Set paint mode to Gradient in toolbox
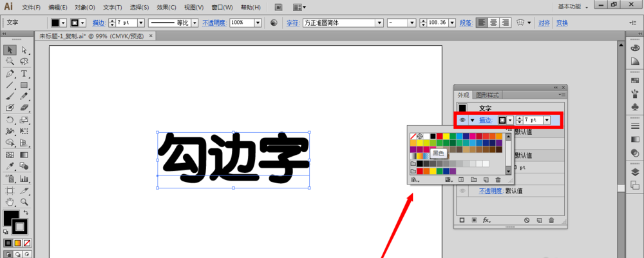644x258 pixels. 17,243
